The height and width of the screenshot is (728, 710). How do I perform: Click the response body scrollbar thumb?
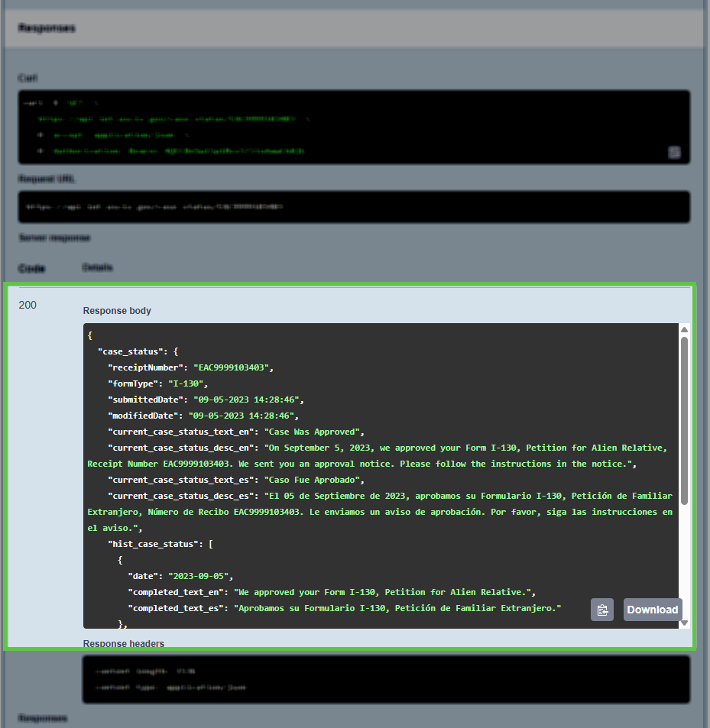coord(684,420)
